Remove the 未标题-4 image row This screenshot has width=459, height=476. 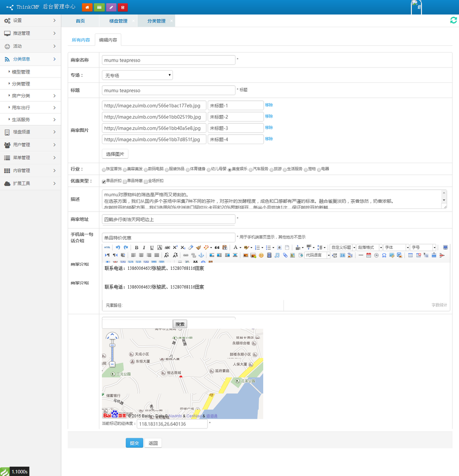269,139
